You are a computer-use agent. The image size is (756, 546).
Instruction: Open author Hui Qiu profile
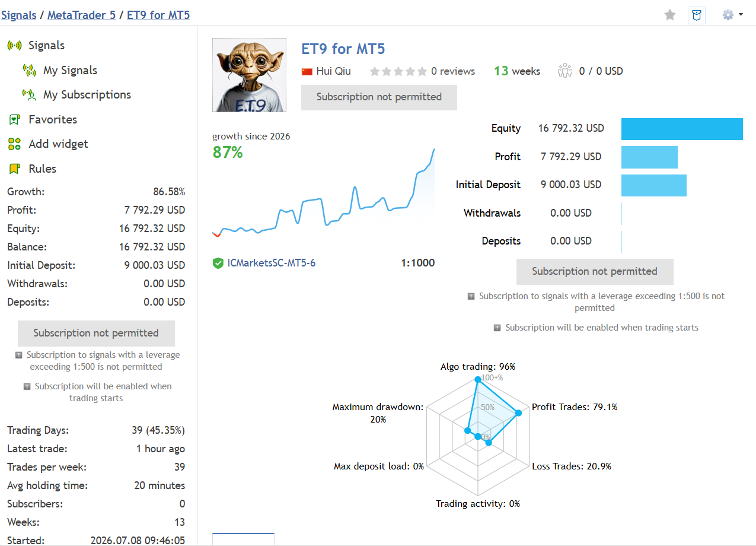[333, 71]
